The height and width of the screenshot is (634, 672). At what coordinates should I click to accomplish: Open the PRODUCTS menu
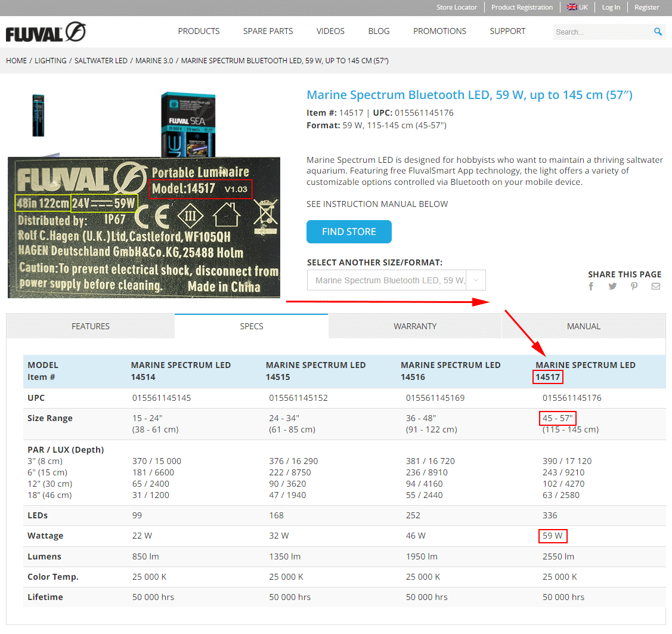(199, 31)
